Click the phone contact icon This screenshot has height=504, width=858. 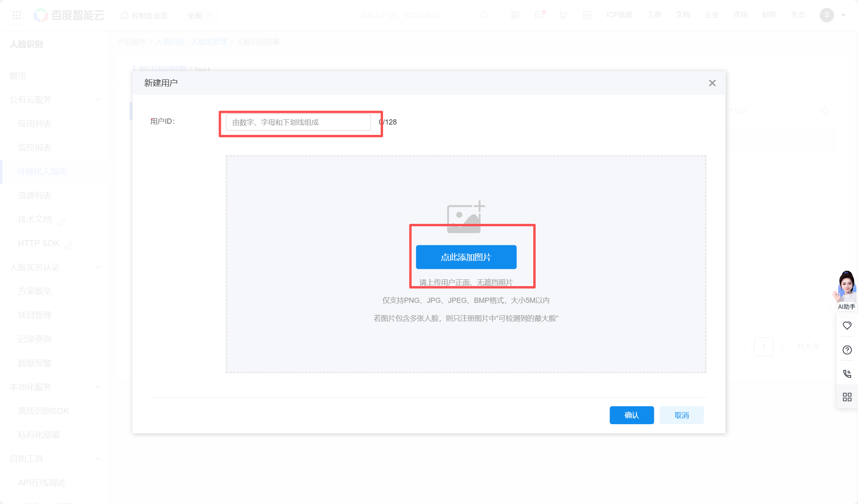(847, 374)
